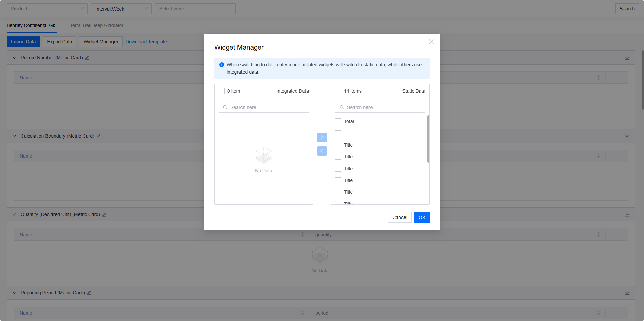Click edit pencil next to Record Number
This screenshot has height=321, width=644.
pyautogui.click(x=87, y=58)
